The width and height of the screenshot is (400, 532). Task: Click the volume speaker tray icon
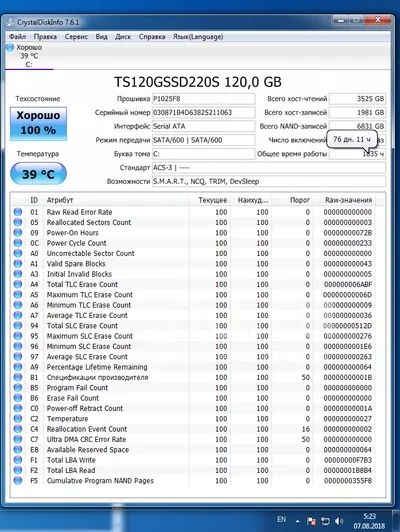(339, 521)
